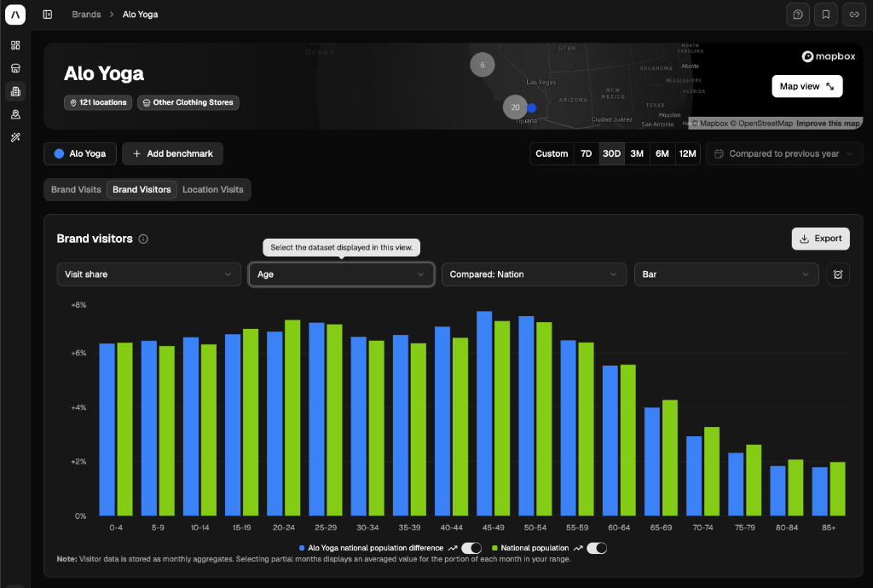Click the Alo Yoga brand chip

click(x=80, y=153)
